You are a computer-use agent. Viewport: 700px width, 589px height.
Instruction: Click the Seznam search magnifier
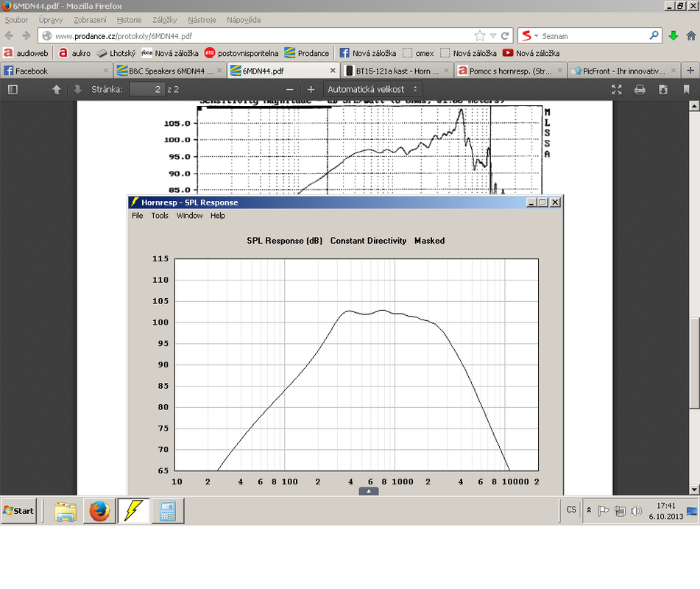click(654, 35)
